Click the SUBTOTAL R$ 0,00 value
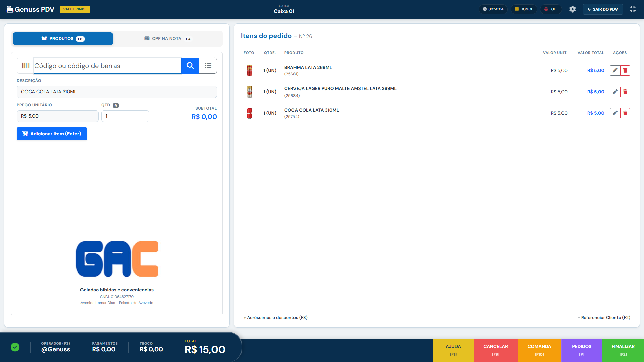 (204, 117)
